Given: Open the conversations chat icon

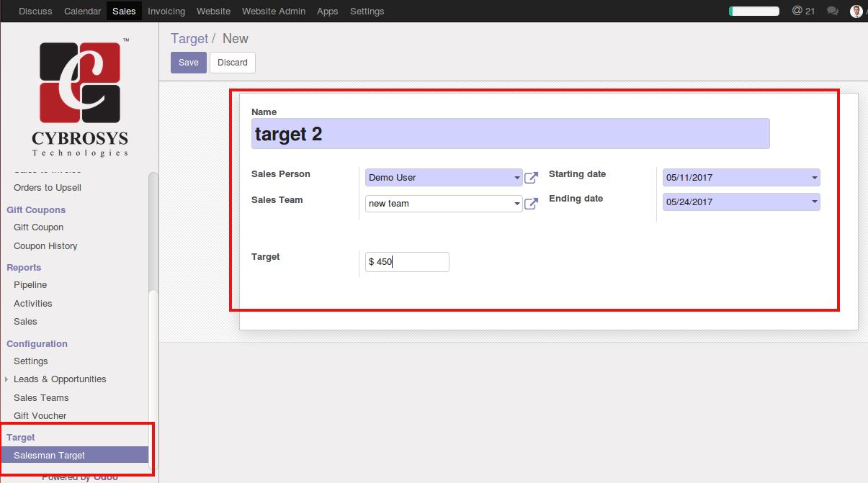Looking at the screenshot, I should 833,11.
